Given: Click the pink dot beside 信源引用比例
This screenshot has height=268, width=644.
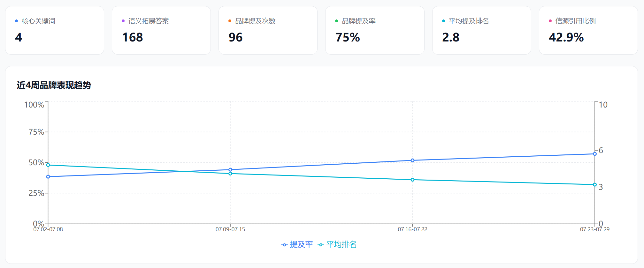Looking at the screenshot, I should 550,21.
